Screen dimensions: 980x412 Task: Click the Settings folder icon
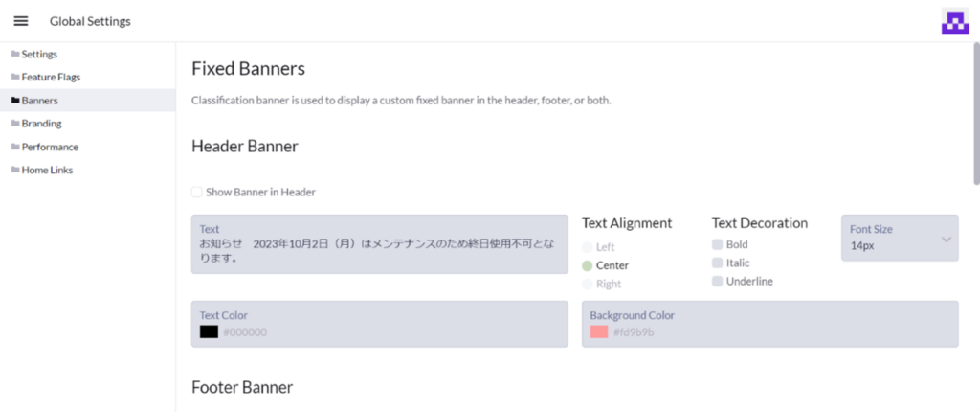click(x=15, y=54)
